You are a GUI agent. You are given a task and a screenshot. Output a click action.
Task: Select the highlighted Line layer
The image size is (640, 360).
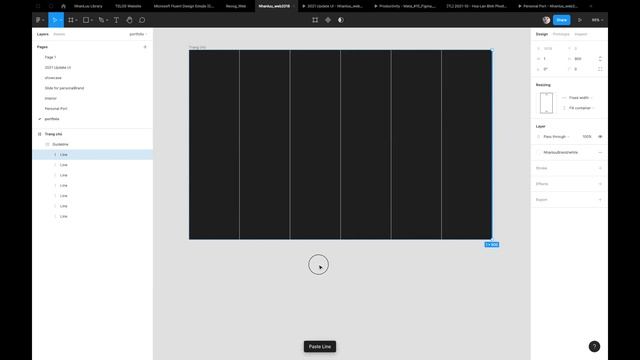93,155
